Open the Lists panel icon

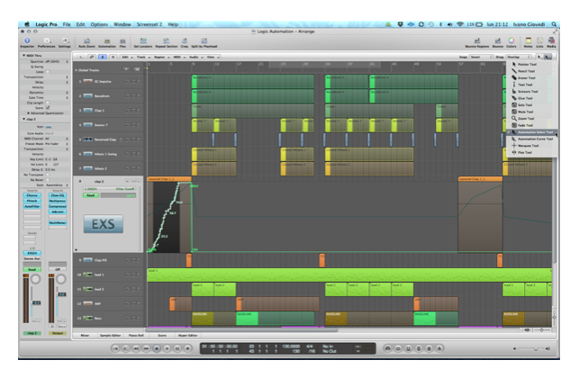point(539,42)
